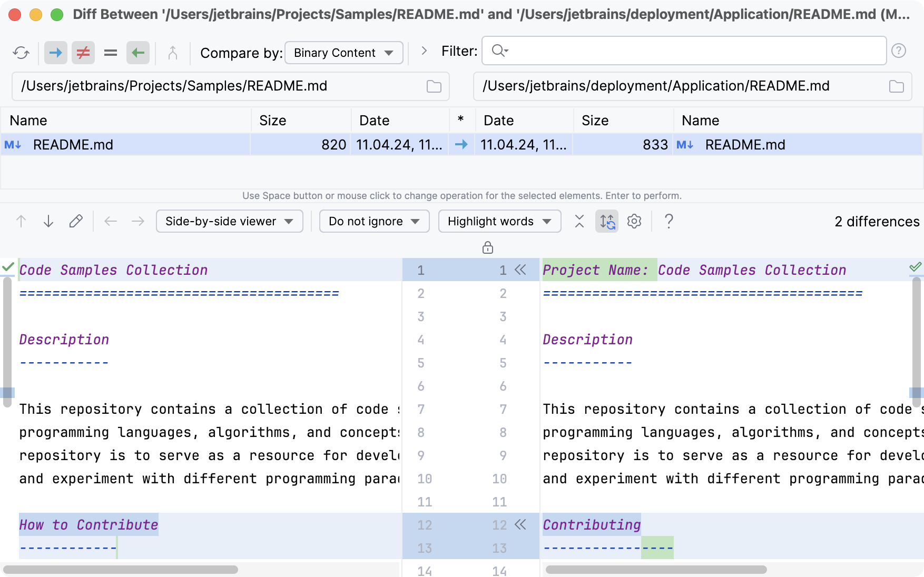
Task: Open the 'Compare by' Binary Content dropdown
Action: 343,53
